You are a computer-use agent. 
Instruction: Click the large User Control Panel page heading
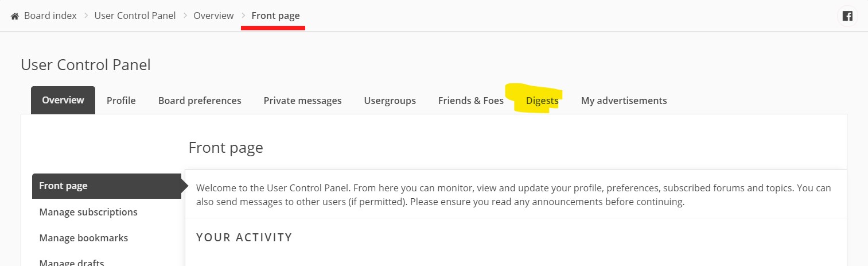85,65
